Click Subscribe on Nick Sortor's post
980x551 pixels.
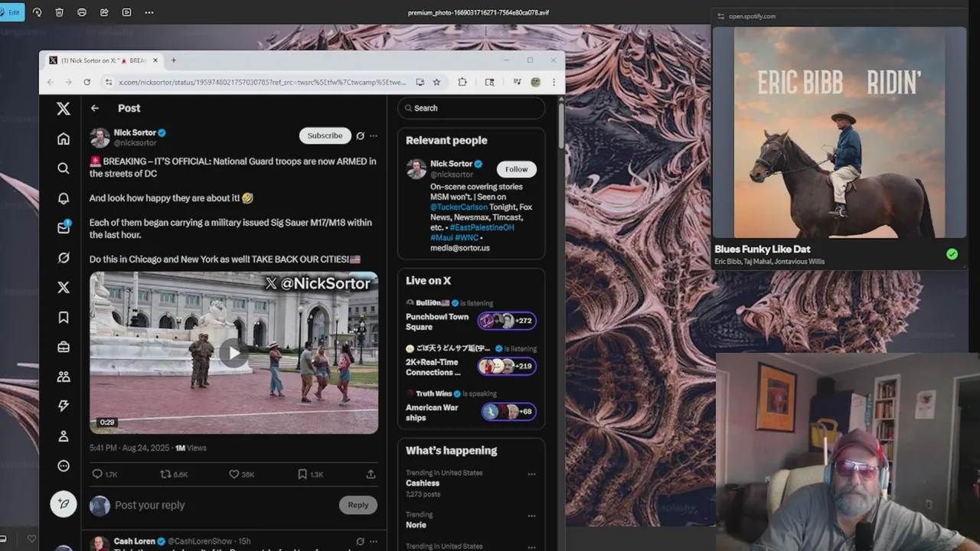pos(325,135)
